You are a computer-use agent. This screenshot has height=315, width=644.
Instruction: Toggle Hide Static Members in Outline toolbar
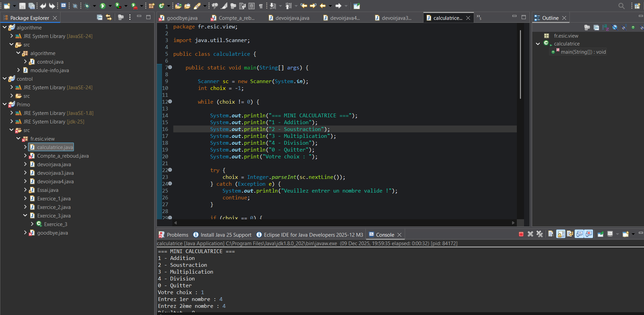624,27
